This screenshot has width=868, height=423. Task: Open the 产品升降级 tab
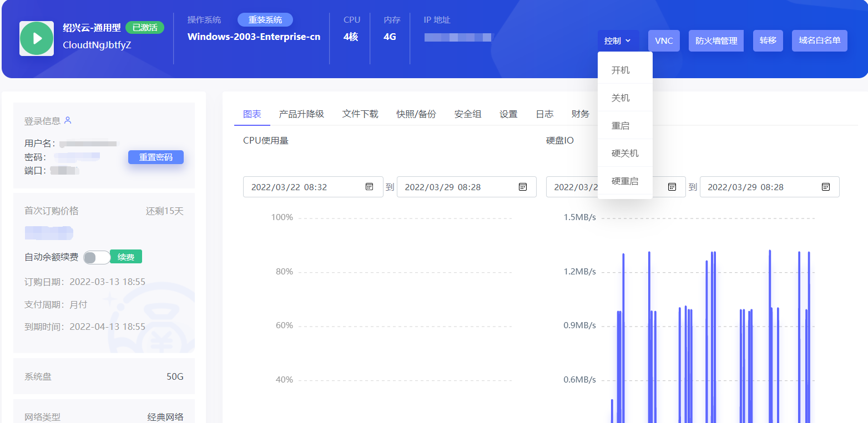pos(301,114)
